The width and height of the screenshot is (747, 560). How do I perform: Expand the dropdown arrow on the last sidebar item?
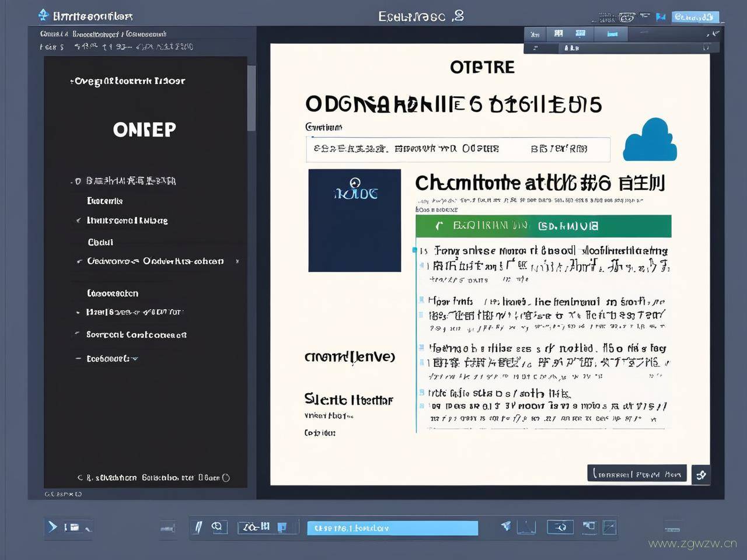pyautogui.click(x=135, y=359)
